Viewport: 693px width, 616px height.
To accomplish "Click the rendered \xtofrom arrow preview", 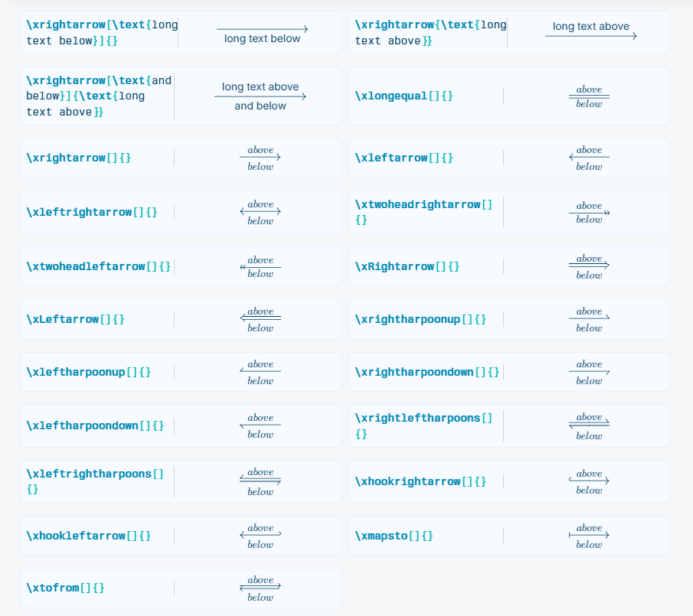I will 260,588.
